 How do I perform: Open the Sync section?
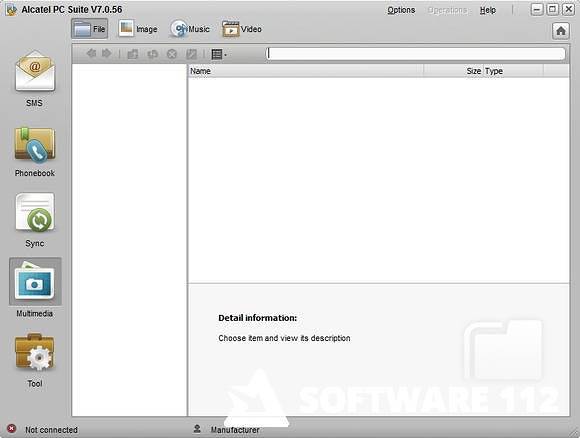coord(35,220)
